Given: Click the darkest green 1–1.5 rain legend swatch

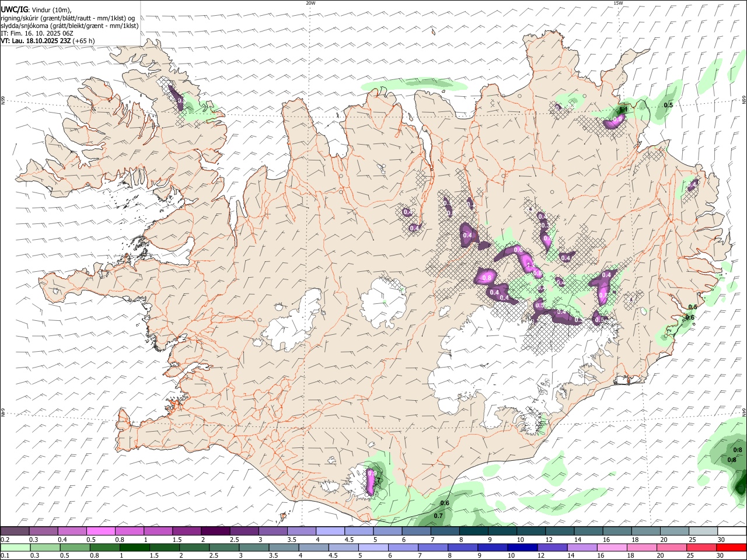Looking at the screenshot, I should click(x=135, y=547).
